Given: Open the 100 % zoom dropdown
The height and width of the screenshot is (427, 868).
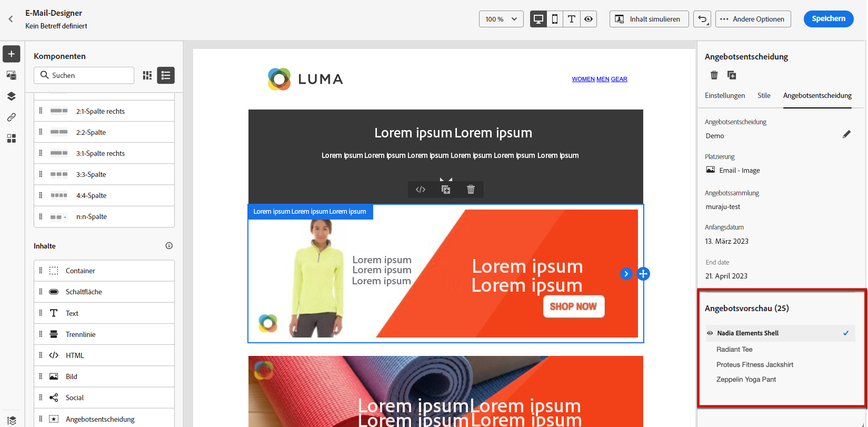Looking at the screenshot, I should (x=501, y=19).
